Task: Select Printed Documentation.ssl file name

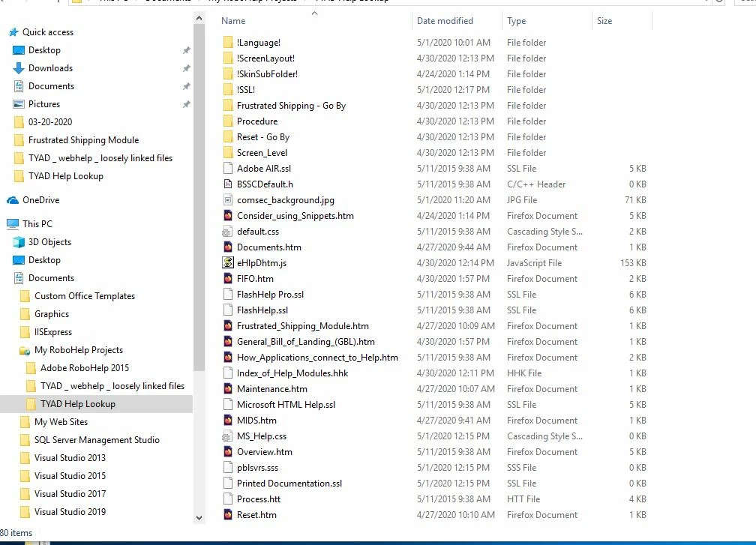Action: pos(289,484)
